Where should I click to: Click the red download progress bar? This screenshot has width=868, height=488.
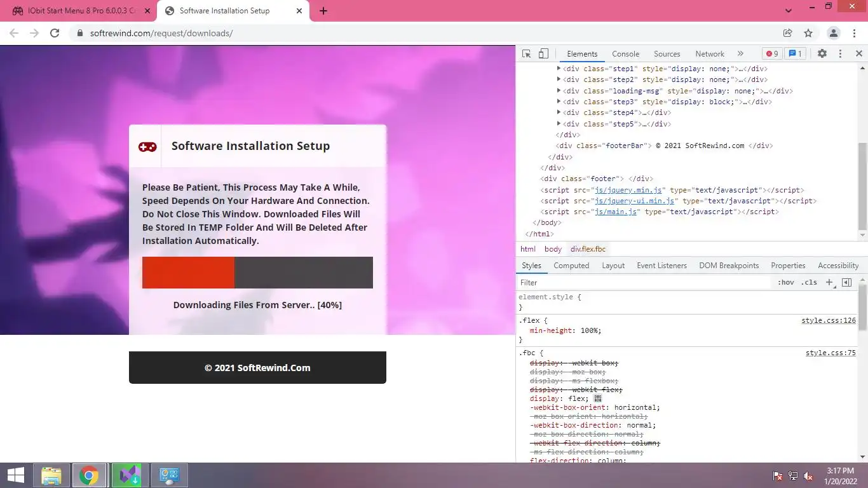pyautogui.click(x=188, y=273)
